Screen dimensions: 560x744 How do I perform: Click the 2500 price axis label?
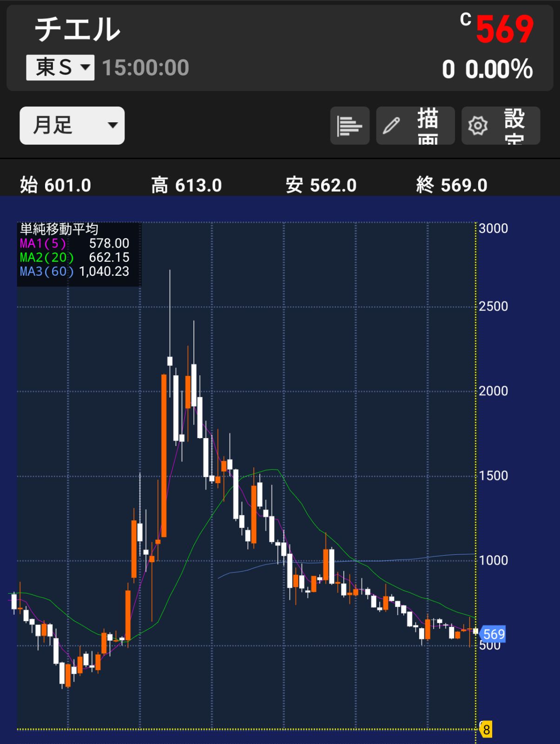click(494, 306)
